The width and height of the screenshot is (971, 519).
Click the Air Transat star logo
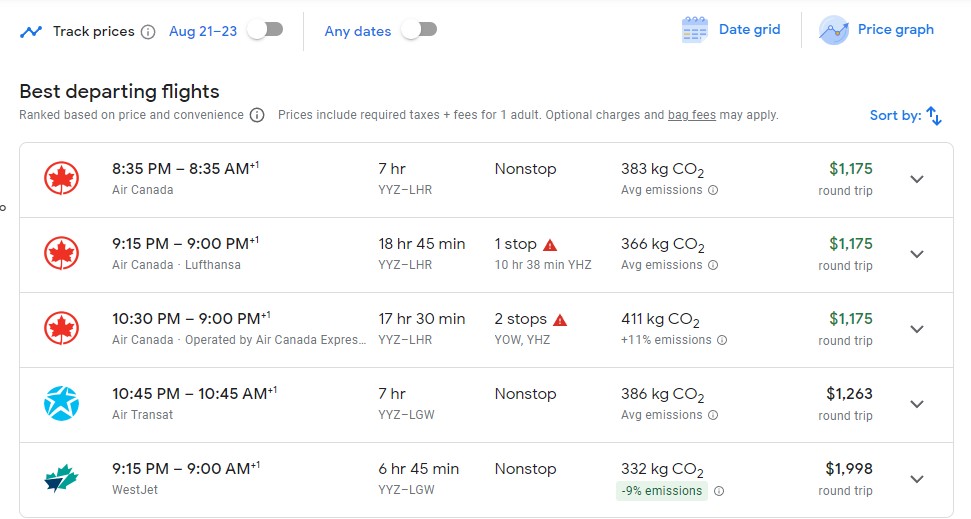(x=61, y=403)
